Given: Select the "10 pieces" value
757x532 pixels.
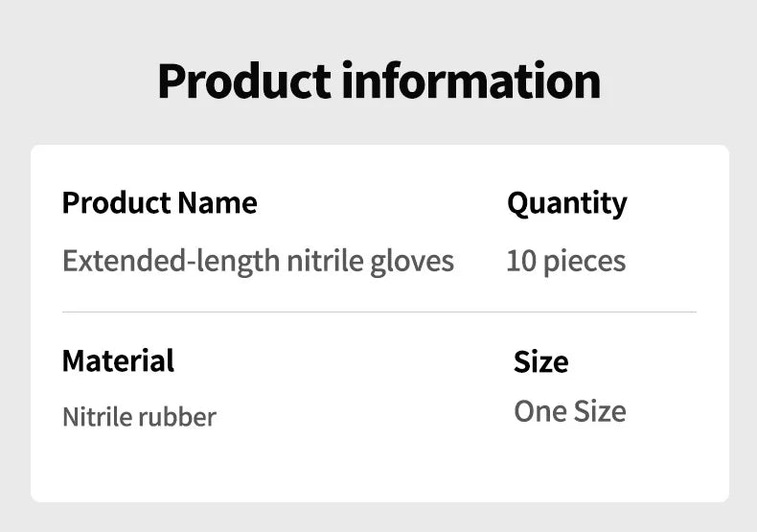Looking at the screenshot, I should [565, 261].
